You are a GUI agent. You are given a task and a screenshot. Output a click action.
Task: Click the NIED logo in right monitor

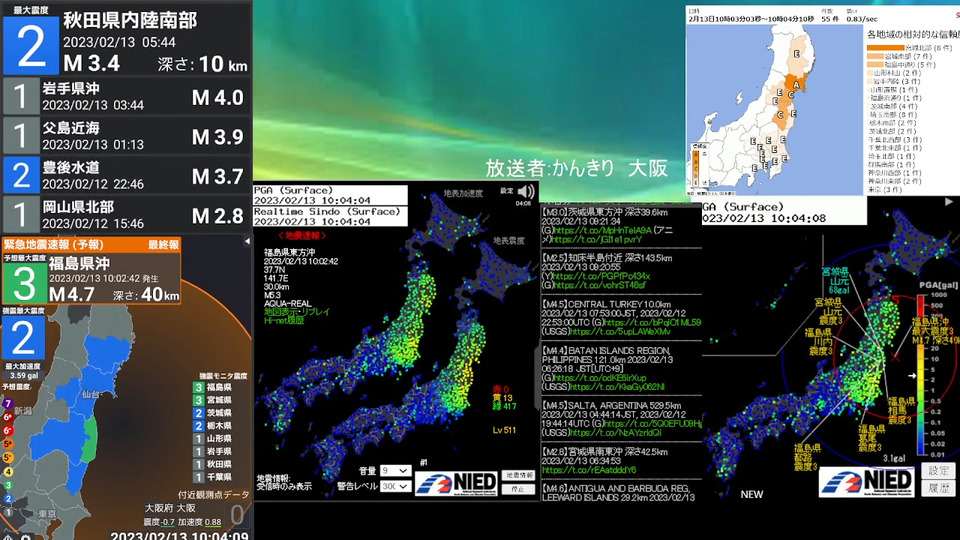(x=866, y=482)
